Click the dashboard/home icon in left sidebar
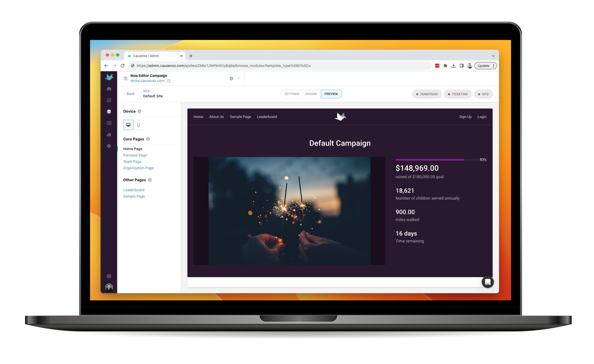 [109, 89]
